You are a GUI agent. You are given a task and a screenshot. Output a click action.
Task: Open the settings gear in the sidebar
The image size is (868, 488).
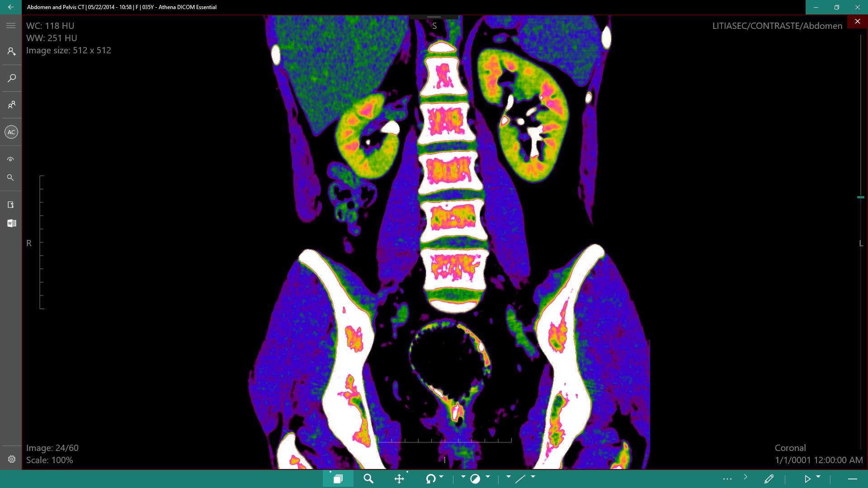(x=12, y=459)
